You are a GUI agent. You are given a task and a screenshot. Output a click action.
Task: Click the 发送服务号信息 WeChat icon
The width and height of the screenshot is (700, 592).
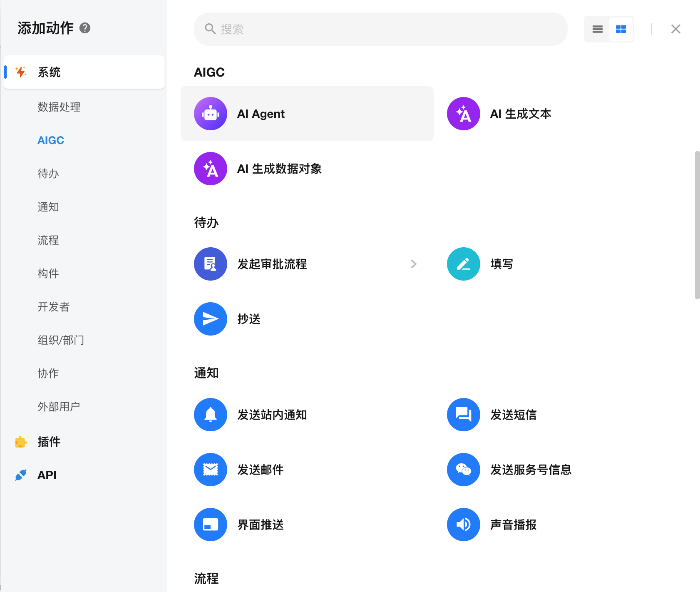[x=463, y=470]
